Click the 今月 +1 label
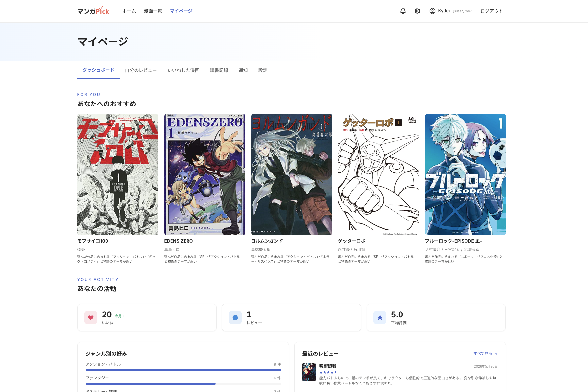The height and width of the screenshot is (392, 588). coord(121,316)
